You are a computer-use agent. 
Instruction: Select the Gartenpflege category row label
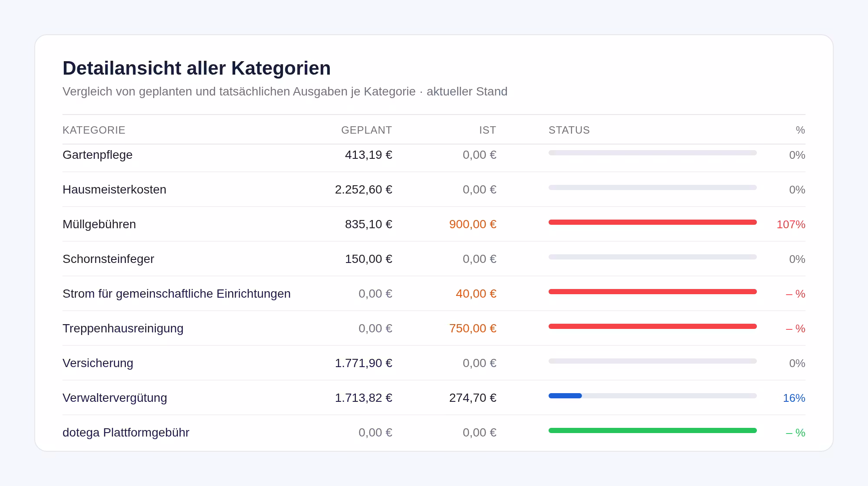click(98, 155)
